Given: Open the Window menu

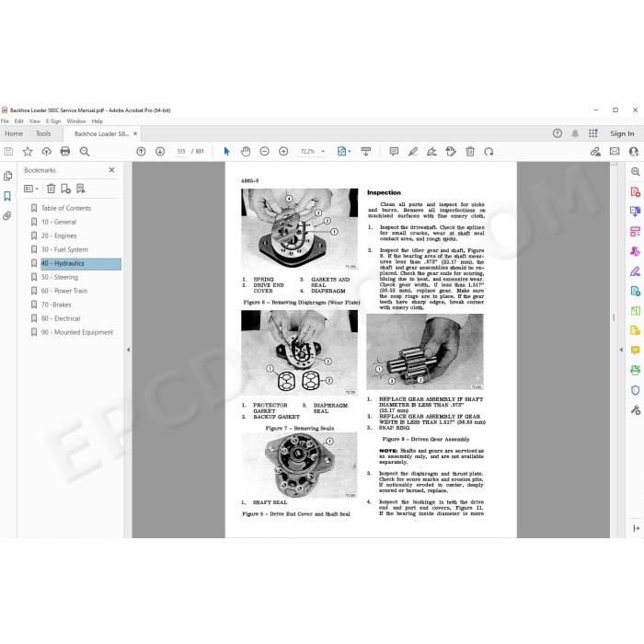Looking at the screenshot, I should (76, 121).
